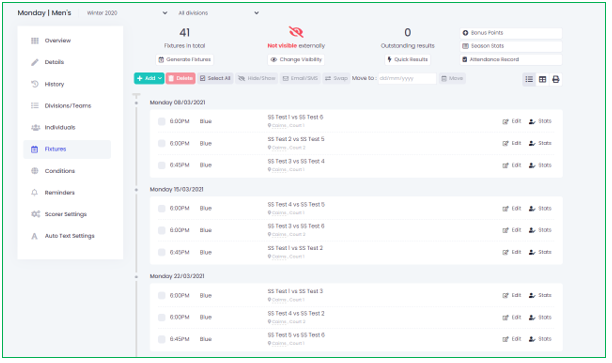Image resolution: width=612 pixels, height=363 pixels.
Task: Tick checkbox for SS Test 4 vs SS Test 5
Action: [x=162, y=208]
